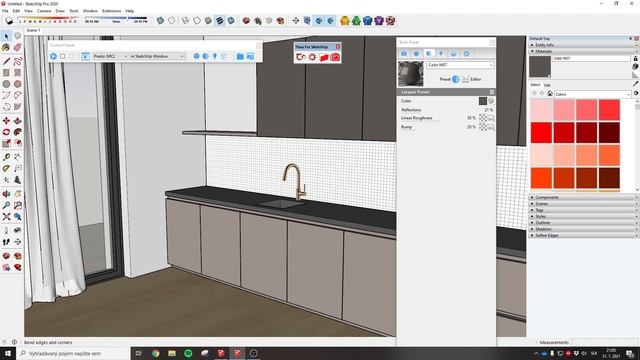
Task: Expand the Entity Info panel
Action: [584, 45]
